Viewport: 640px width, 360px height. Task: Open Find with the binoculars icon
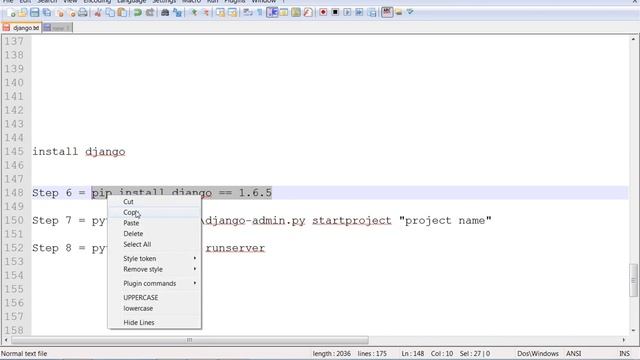coord(165,13)
